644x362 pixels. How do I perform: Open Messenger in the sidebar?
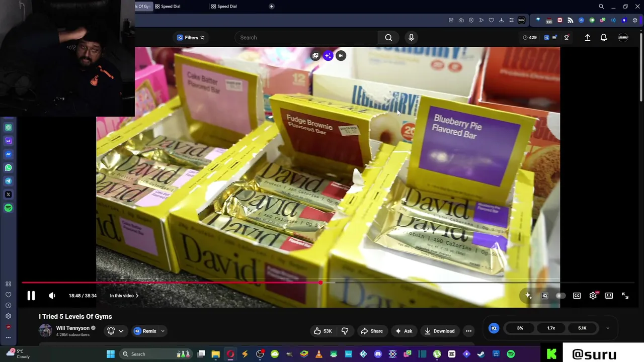point(8,154)
